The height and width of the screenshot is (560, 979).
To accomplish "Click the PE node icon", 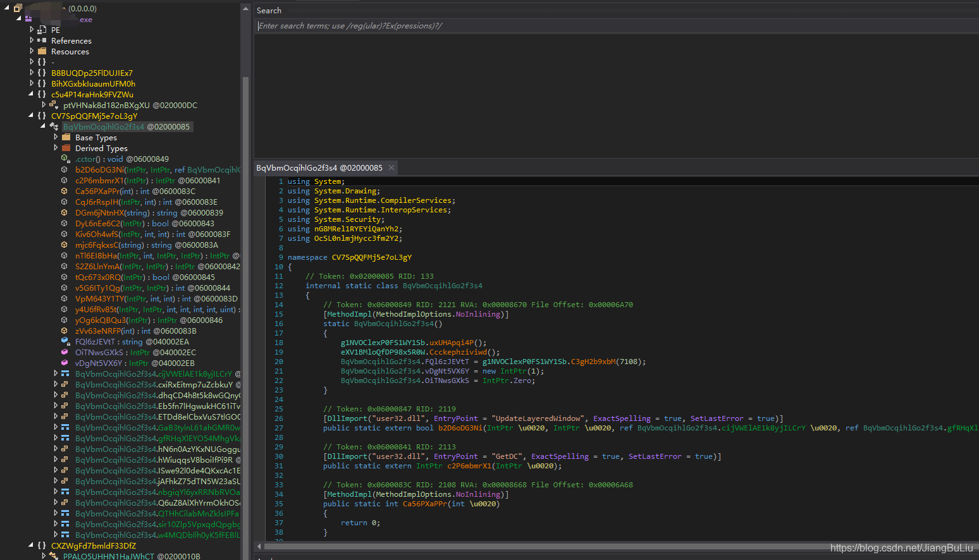I will (42, 30).
